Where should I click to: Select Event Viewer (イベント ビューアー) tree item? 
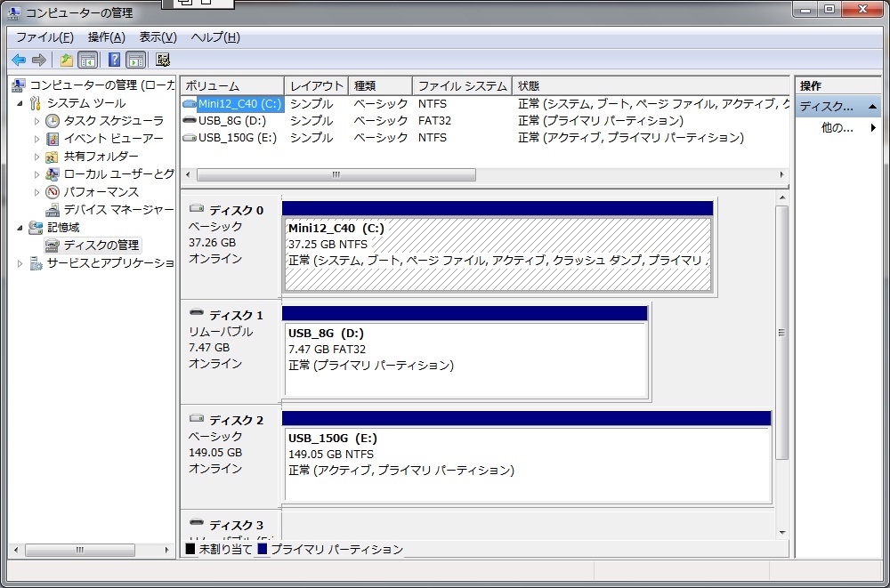coord(104,139)
